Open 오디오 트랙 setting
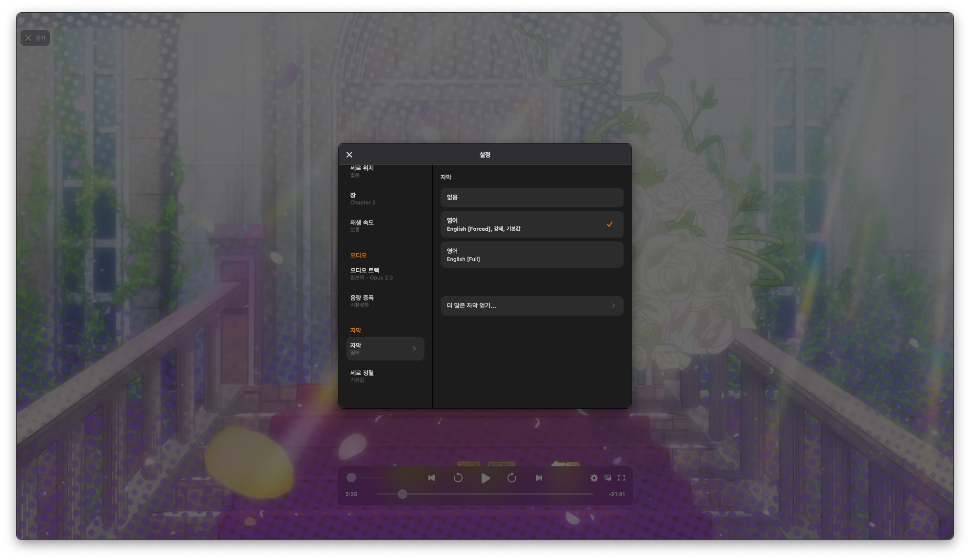 [385, 274]
